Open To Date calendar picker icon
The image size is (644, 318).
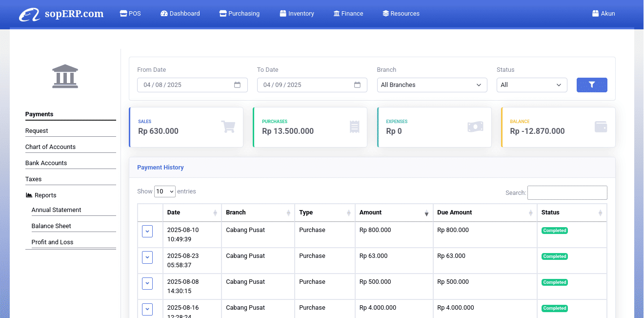[x=357, y=85]
